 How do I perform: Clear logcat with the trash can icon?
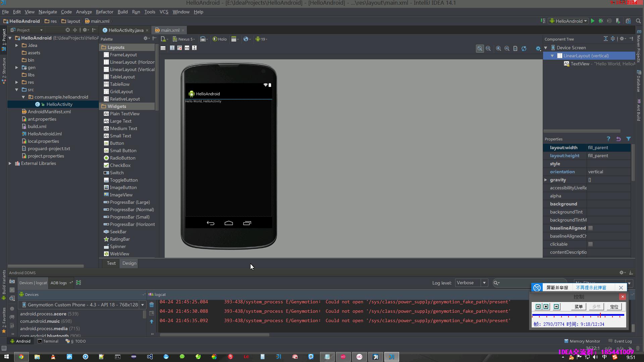[x=152, y=304]
